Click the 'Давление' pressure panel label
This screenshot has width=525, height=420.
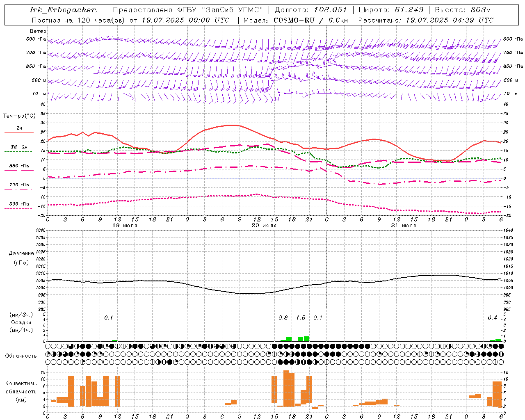[21, 253]
